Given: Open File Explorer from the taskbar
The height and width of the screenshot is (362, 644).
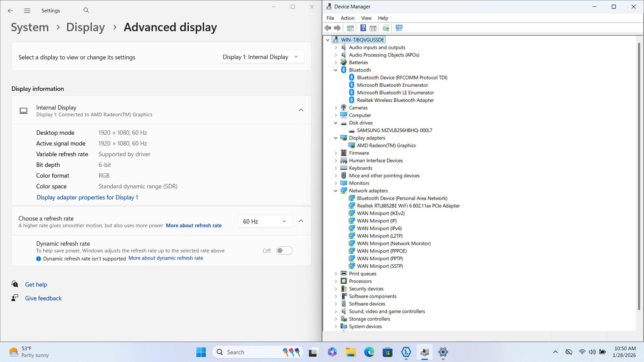Looking at the screenshot, I should click(x=351, y=352).
